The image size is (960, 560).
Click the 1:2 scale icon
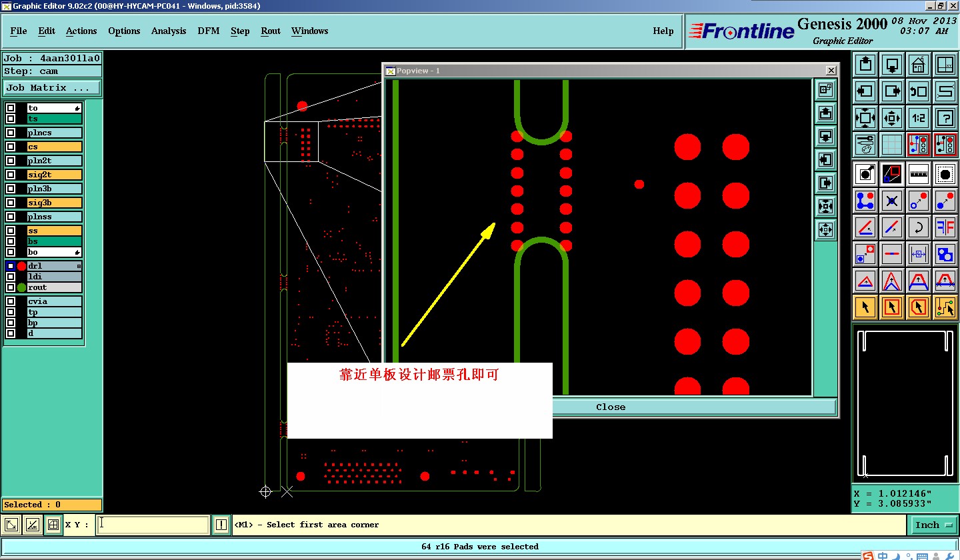click(919, 118)
